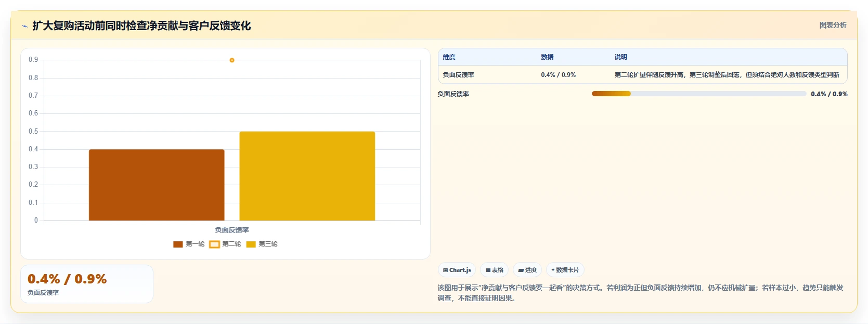Click the 数据 table column header

click(x=547, y=57)
